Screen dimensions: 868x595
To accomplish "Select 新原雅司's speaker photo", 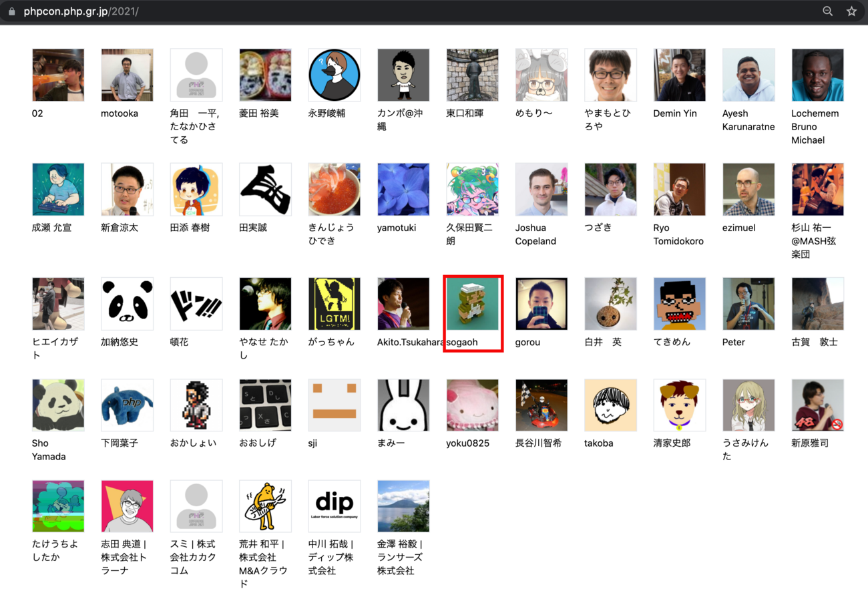I will tap(818, 405).
